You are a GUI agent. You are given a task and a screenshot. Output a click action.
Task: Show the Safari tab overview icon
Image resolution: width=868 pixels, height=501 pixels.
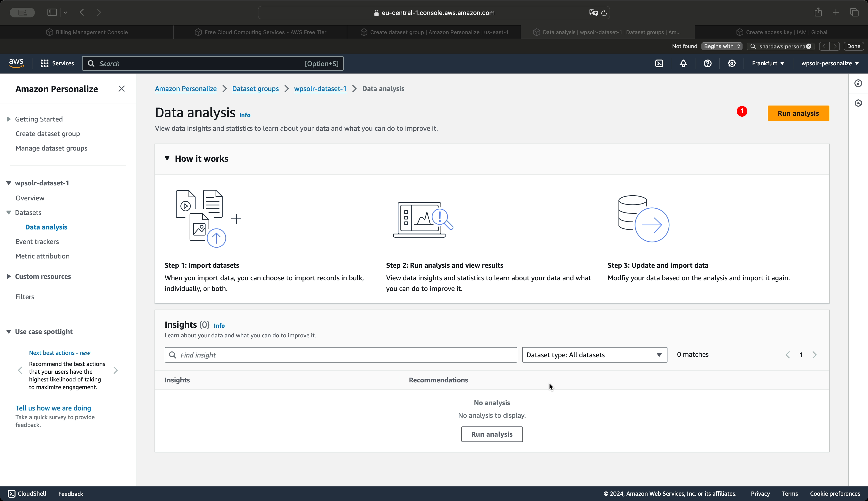click(x=854, y=12)
